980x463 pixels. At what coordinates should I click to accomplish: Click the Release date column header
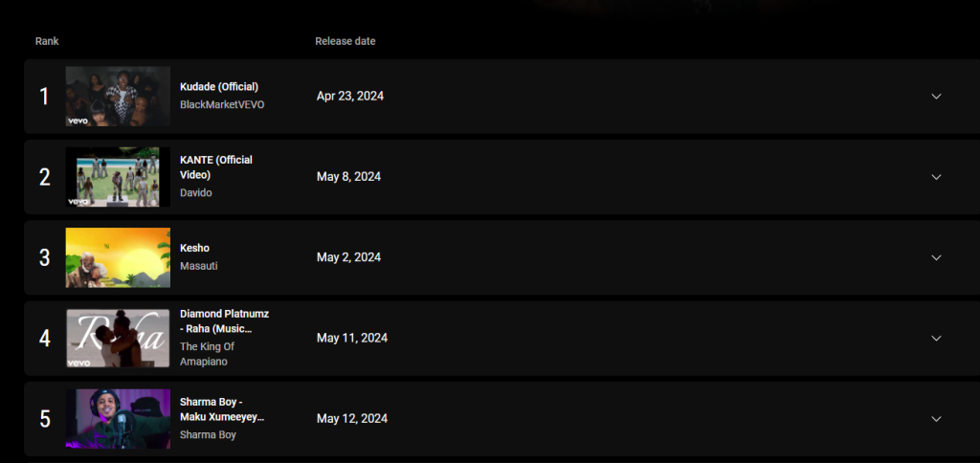(345, 41)
